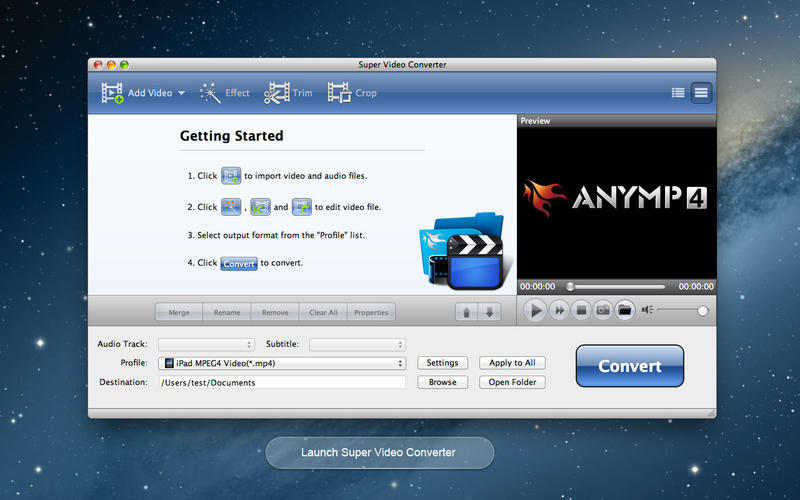Mute audio with speaker icon

647,310
